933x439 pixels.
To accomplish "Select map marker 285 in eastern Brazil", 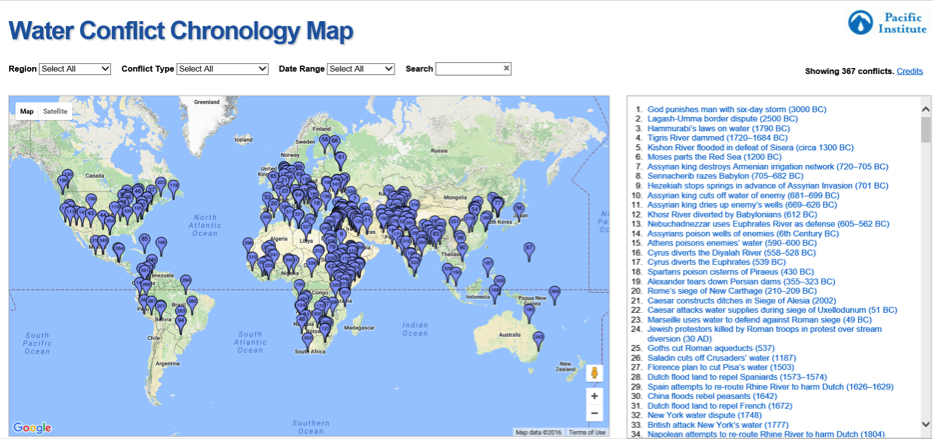I will [x=192, y=304].
